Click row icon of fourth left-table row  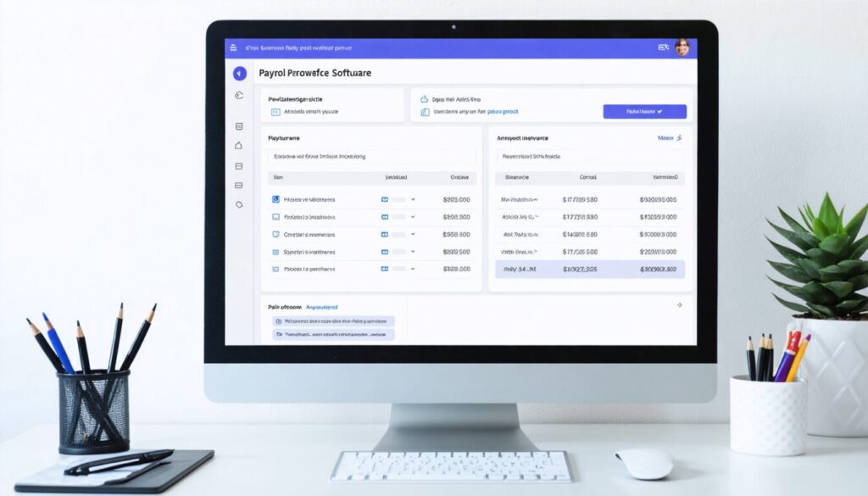click(x=275, y=252)
